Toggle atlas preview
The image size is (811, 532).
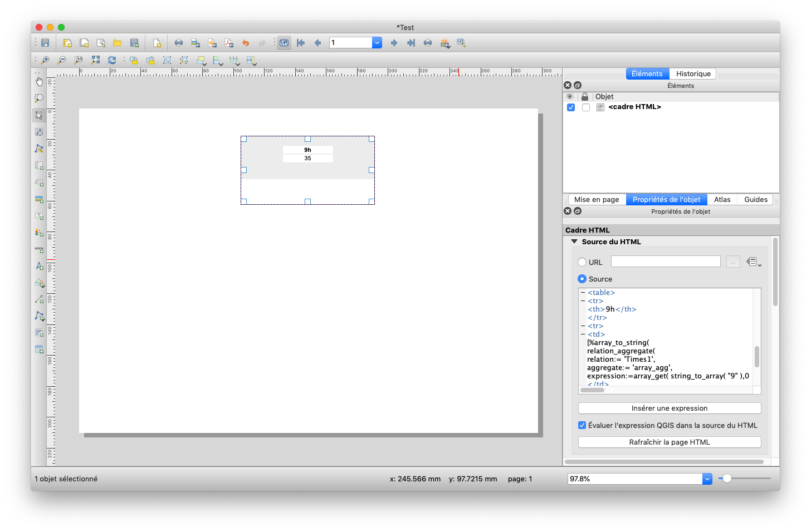(x=284, y=43)
